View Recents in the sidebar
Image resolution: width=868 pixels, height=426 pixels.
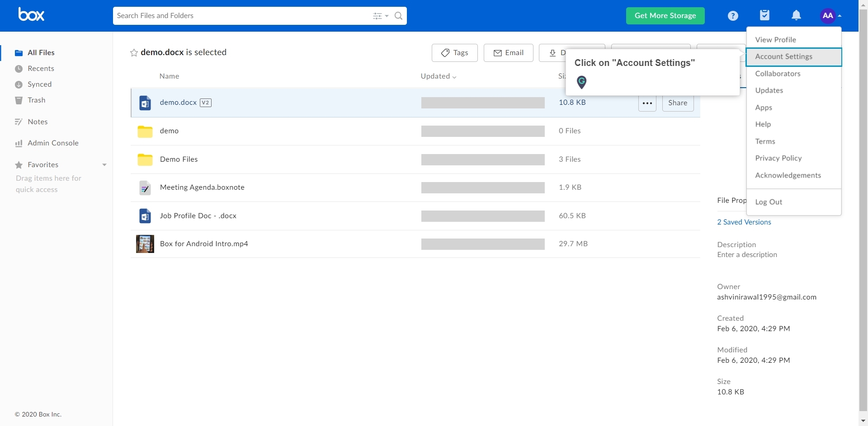coord(41,68)
